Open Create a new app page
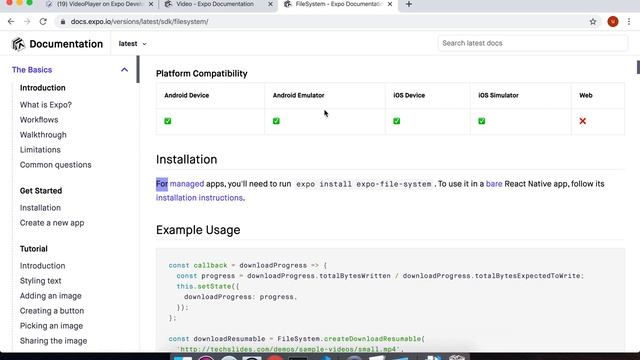The width and height of the screenshot is (640, 360). [52, 223]
